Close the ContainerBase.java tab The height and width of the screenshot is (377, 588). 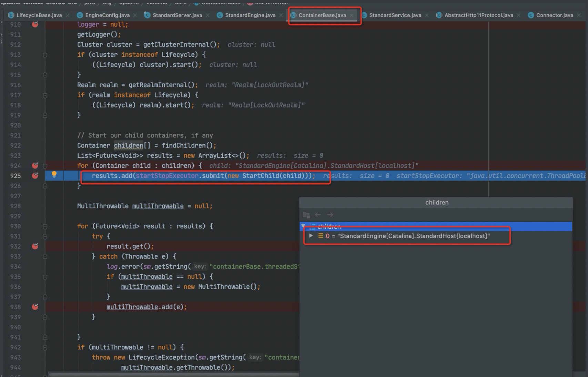[x=352, y=15]
